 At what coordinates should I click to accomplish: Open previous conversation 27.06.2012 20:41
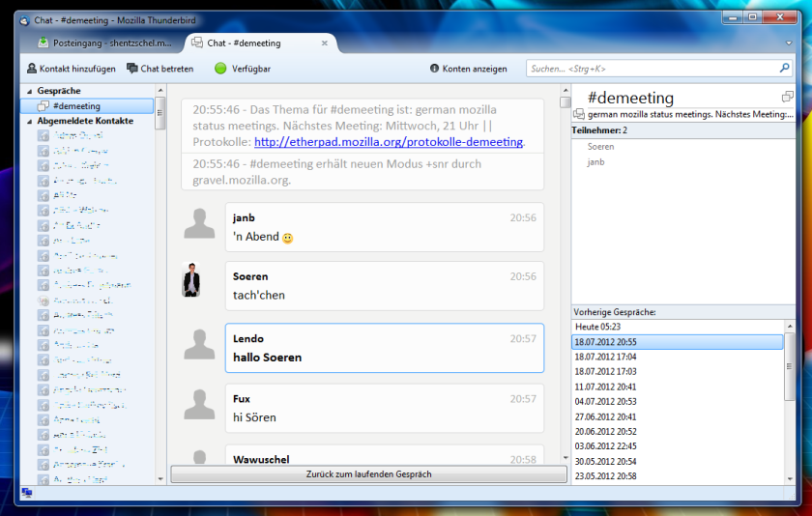[678, 416]
